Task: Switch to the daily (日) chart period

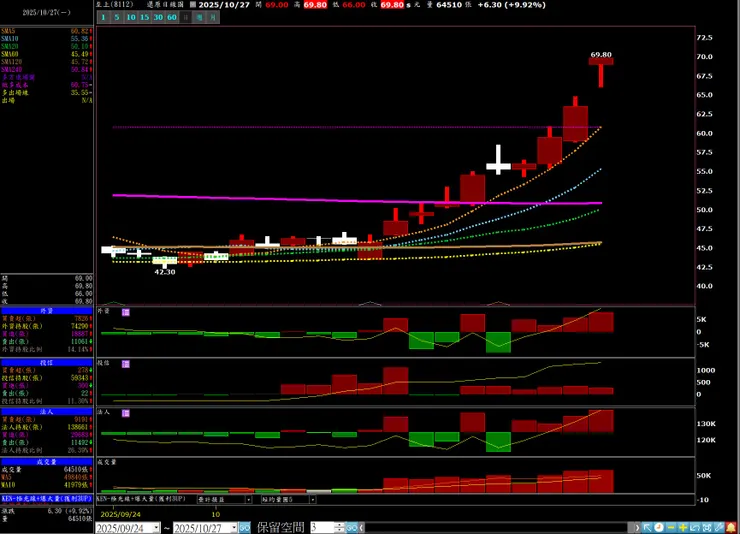Action: point(186,17)
